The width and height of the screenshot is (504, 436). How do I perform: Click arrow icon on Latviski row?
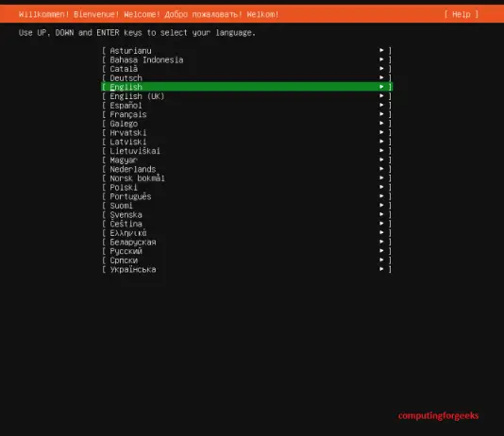(x=381, y=142)
